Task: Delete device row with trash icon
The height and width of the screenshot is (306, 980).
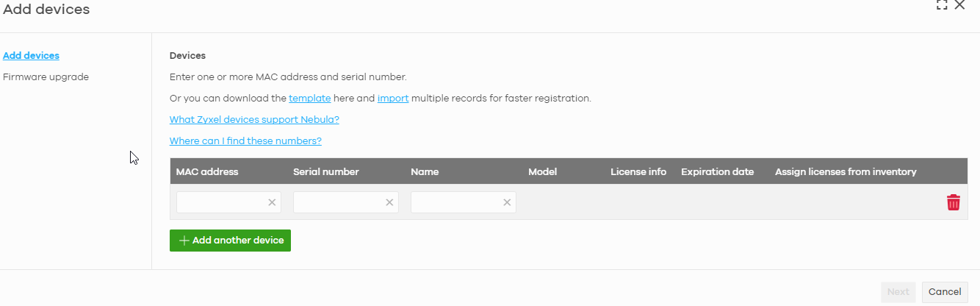Action: tap(953, 202)
